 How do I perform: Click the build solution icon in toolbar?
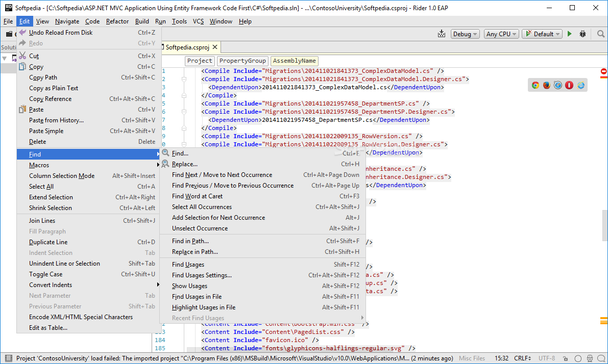(441, 34)
